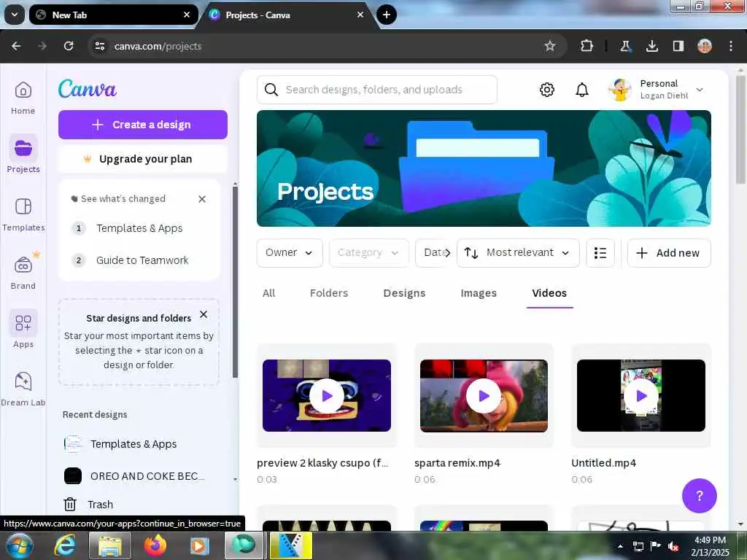The width and height of the screenshot is (747, 560).
Task: Play the Untitled.mp4 video
Action: pos(641,396)
